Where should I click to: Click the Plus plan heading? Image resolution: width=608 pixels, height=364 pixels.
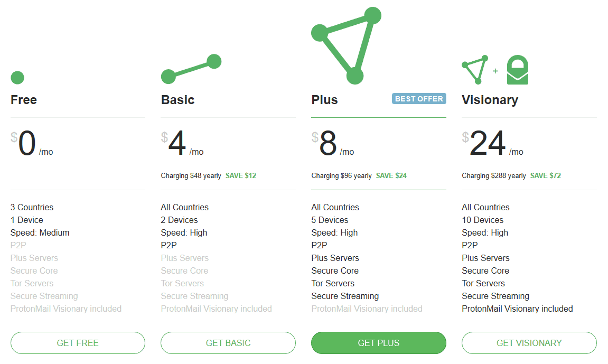coord(324,100)
